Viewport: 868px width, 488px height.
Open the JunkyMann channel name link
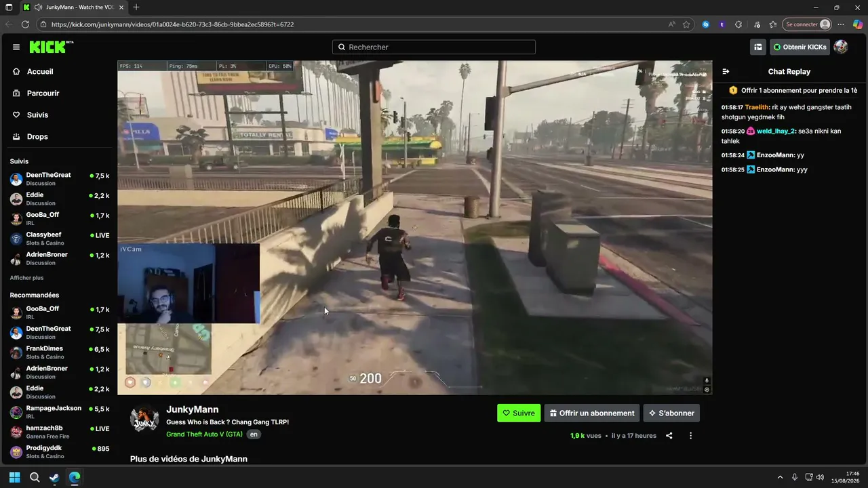click(193, 409)
